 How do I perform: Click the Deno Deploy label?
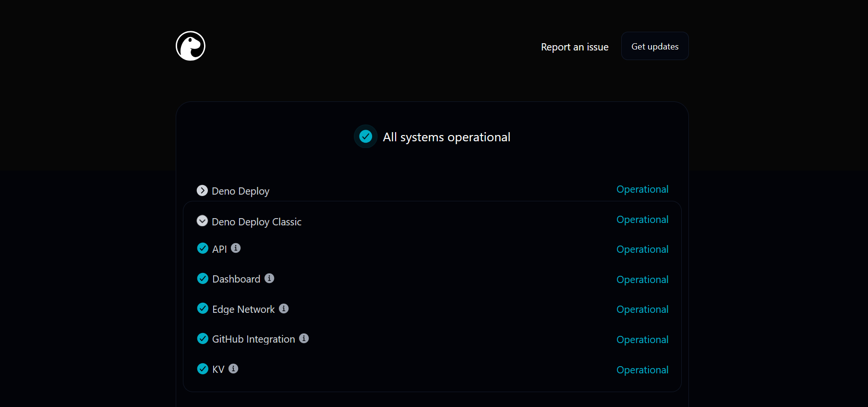click(x=241, y=191)
